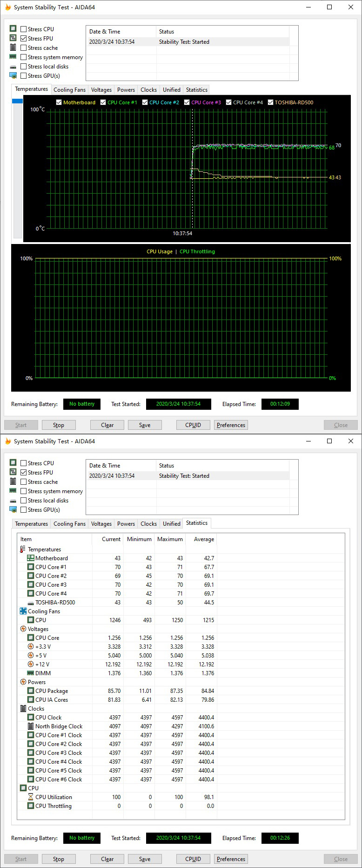Click the Stress cache icon in the Temperatures-graph window
The height and width of the screenshot is (868, 362).
(x=13, y=47)
